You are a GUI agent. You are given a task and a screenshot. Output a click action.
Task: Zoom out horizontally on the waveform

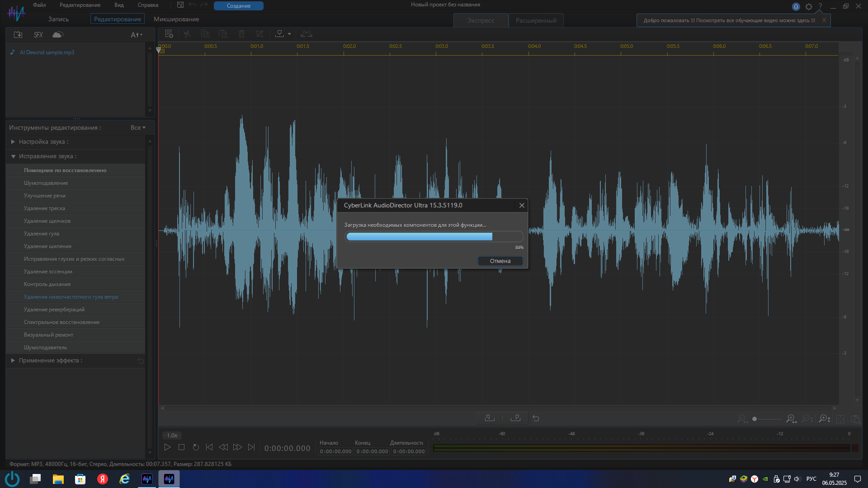coord(742,419)
